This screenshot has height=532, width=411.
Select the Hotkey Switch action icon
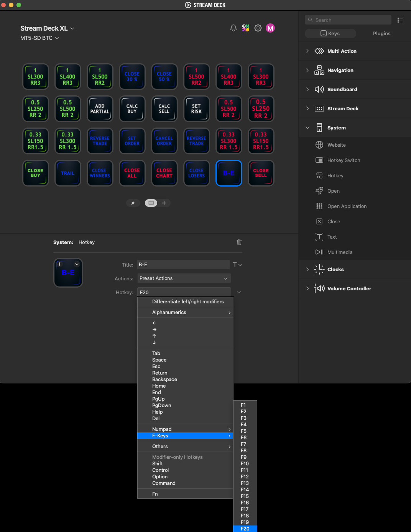click(319, 160)
